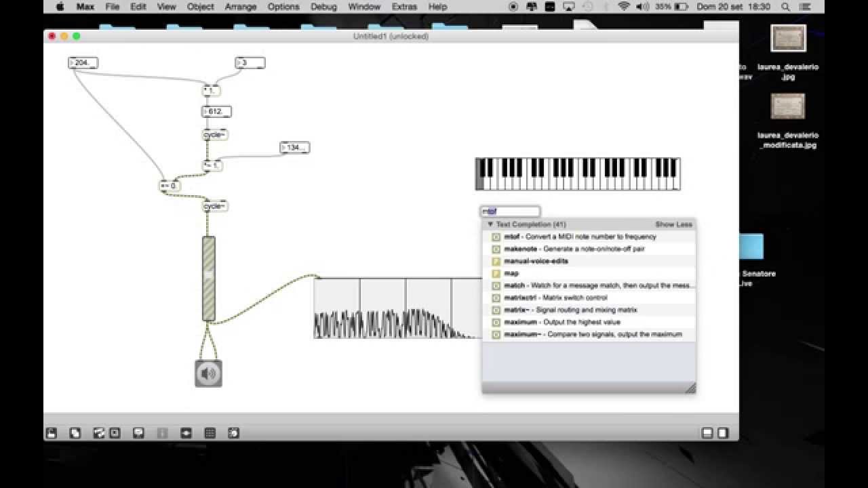This screenshot has width=868, height=488.
Task: Select the upper cycle~ object
Action: tap(215, 135)
